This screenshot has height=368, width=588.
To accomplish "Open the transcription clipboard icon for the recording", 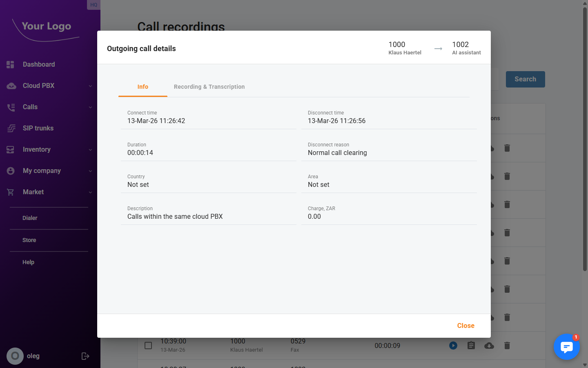I will [x=471, y=346].
